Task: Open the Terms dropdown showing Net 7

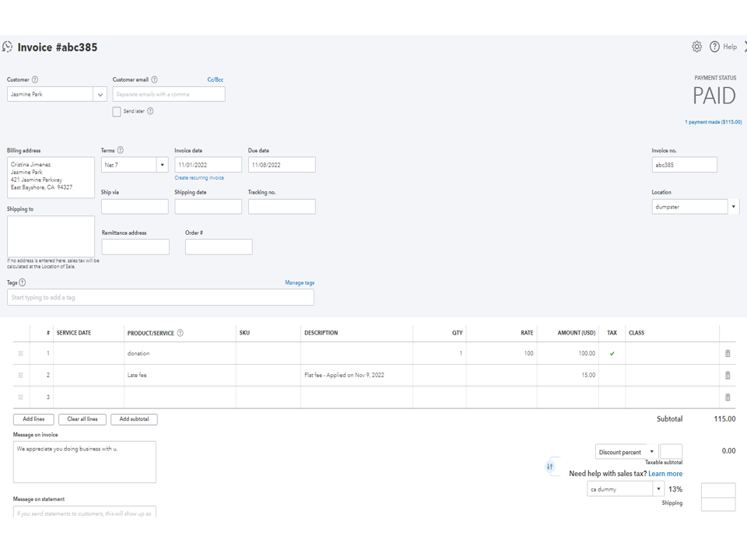Action: tap(162, 164)
